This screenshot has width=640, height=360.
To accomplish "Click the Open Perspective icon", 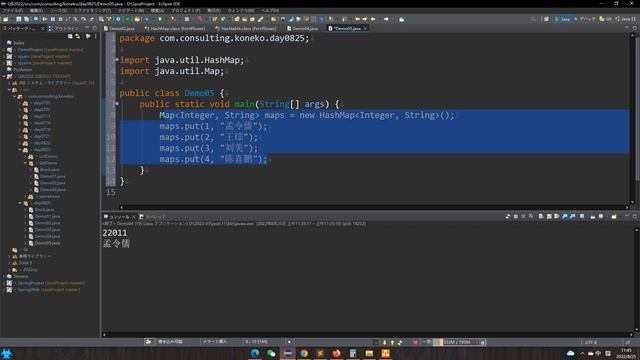I will [546, 19].
